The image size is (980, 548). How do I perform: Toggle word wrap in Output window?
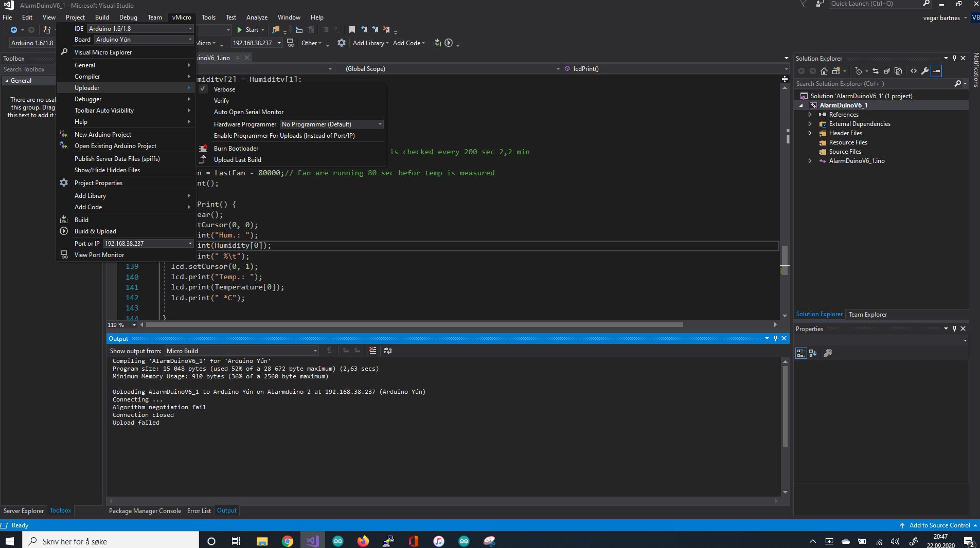pyautogui.click(x=388, y=351)
